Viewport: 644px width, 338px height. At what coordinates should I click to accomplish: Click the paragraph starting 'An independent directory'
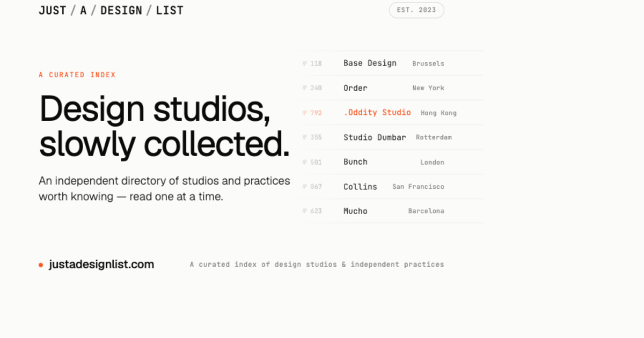pyautogui.click(x=164, y=189)
